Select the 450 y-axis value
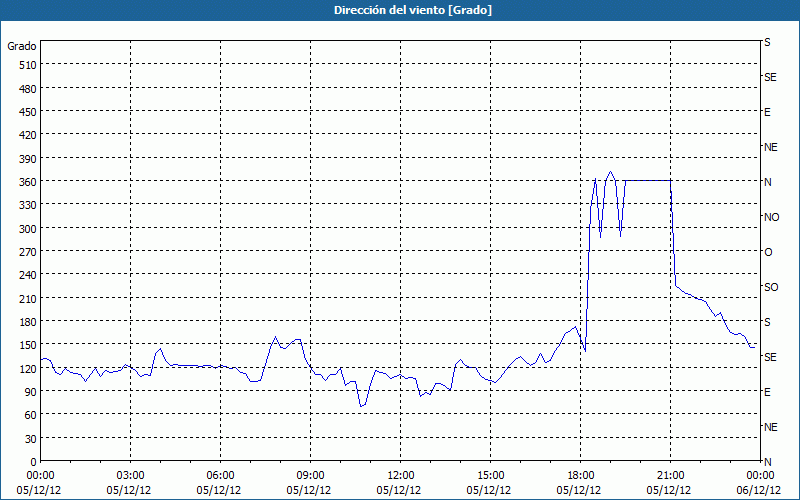 28,112
